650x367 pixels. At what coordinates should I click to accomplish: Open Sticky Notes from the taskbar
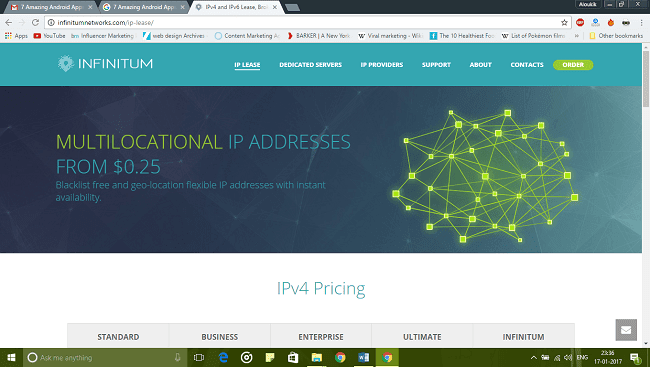(x=270, y=357)
